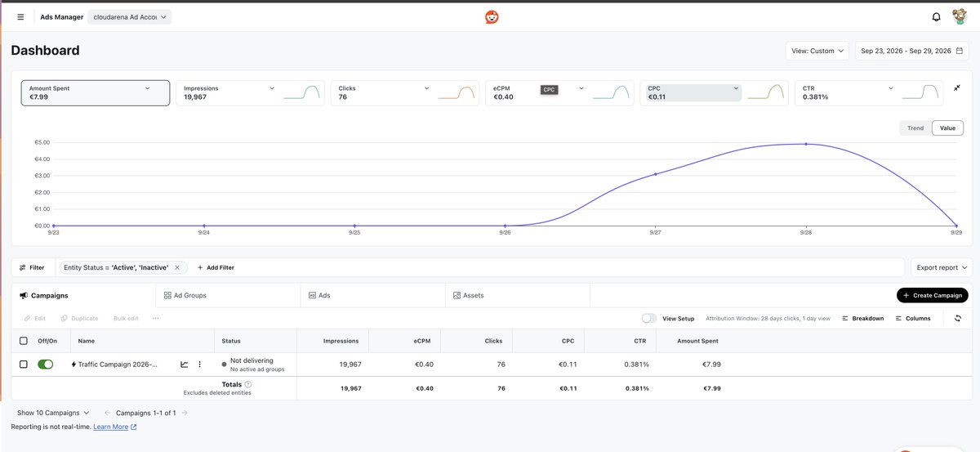Open the more actions ellipsis beside Bulk edit
This screenshot has width=980, height=452.
point(155,319)
